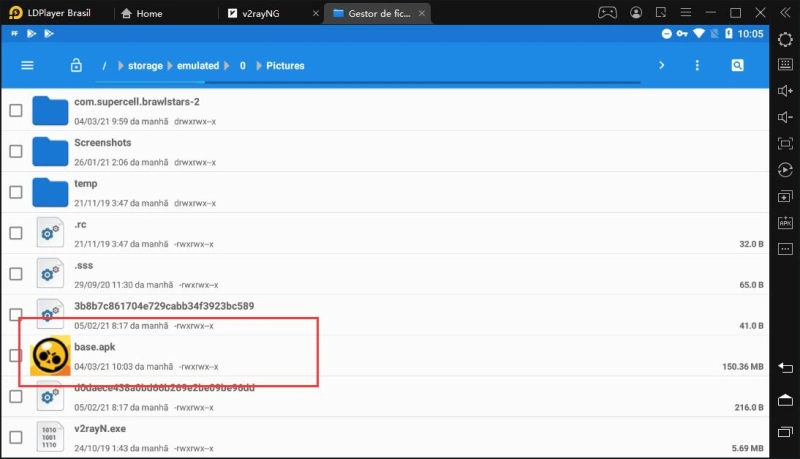Check the box for base.apk
This screenshot has height=459, width=800.
pos(16,356)
